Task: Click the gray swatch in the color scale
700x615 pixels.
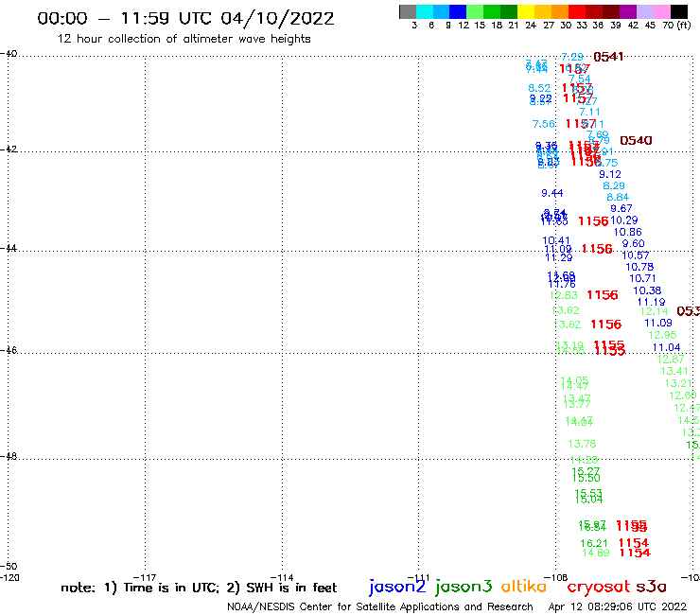Action: click(408, 11)
